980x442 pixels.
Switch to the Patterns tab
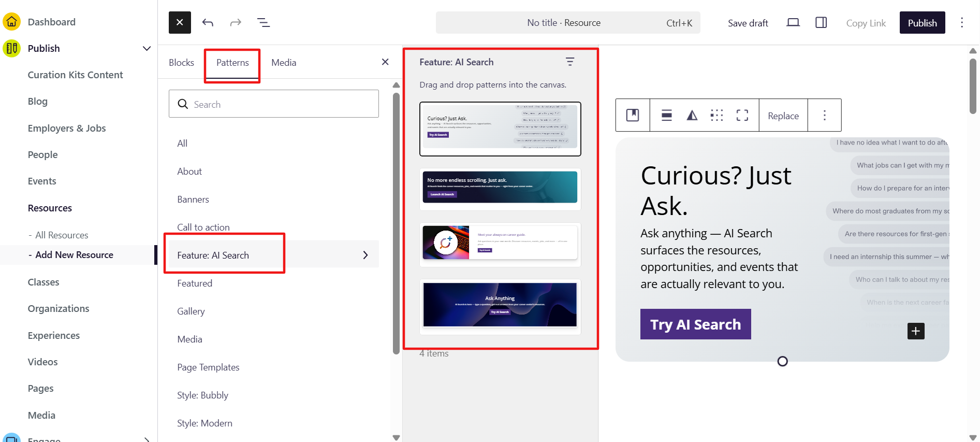(x=232, y=62)
